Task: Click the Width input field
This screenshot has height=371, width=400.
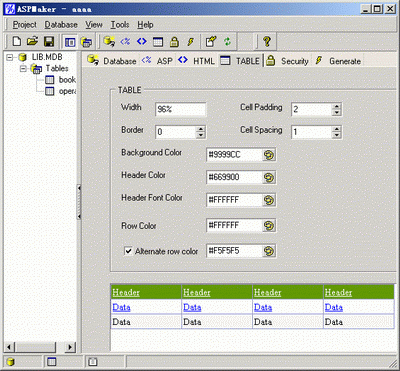Action: 180,109
